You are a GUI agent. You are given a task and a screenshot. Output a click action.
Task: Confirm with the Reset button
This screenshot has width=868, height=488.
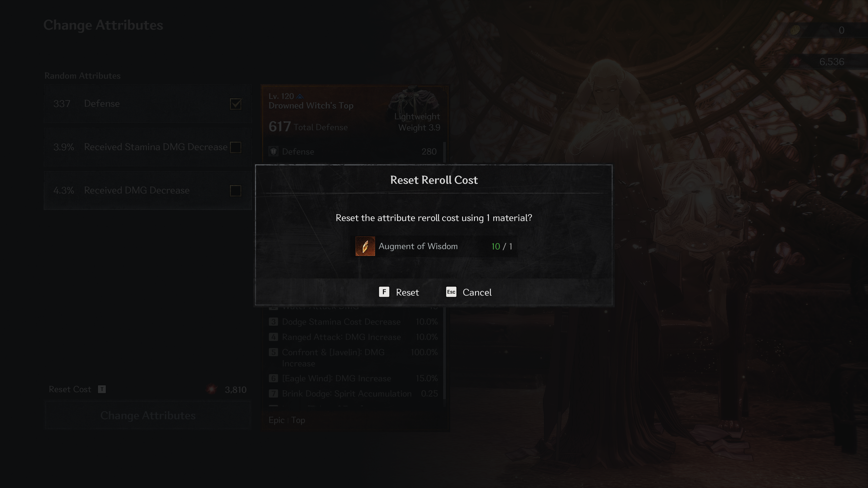pos(399,292)
